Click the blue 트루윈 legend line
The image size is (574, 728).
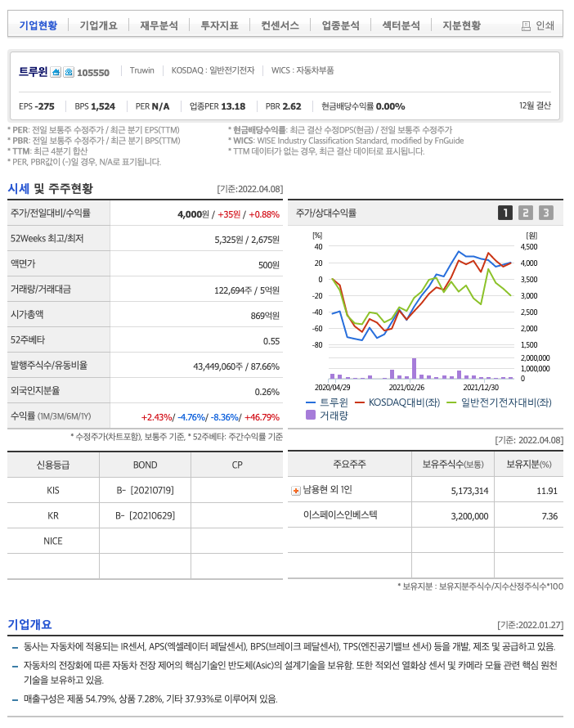coord(311,402)
